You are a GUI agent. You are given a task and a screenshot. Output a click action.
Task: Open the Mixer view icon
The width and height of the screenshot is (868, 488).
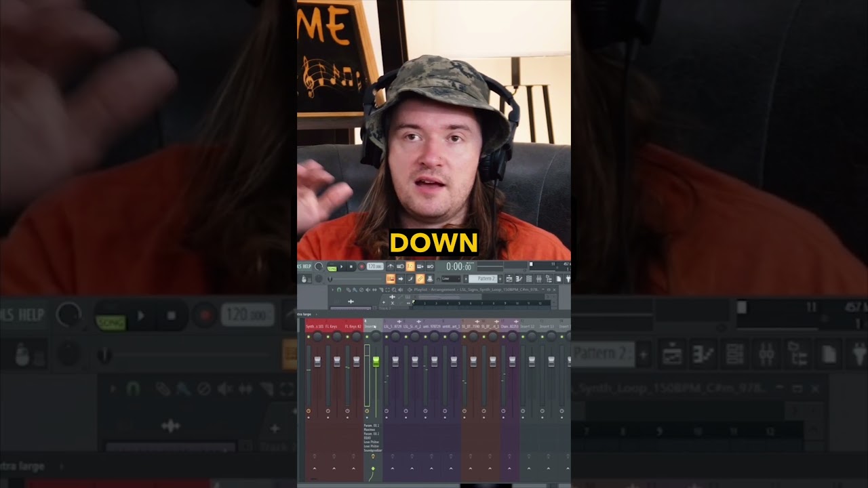(539, 279)
